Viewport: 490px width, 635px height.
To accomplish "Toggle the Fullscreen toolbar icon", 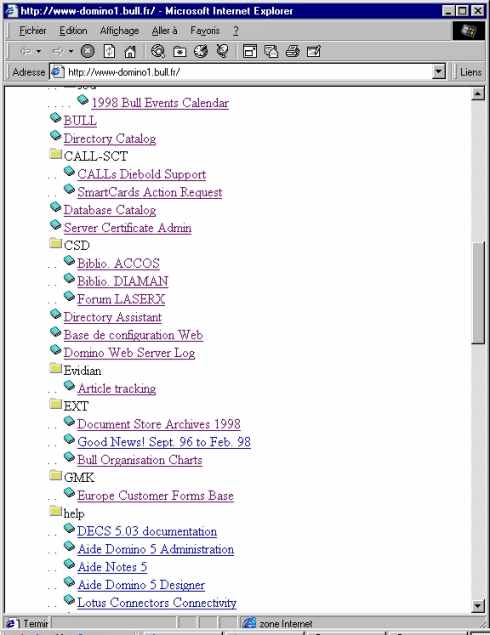I will tap(249, 51).
